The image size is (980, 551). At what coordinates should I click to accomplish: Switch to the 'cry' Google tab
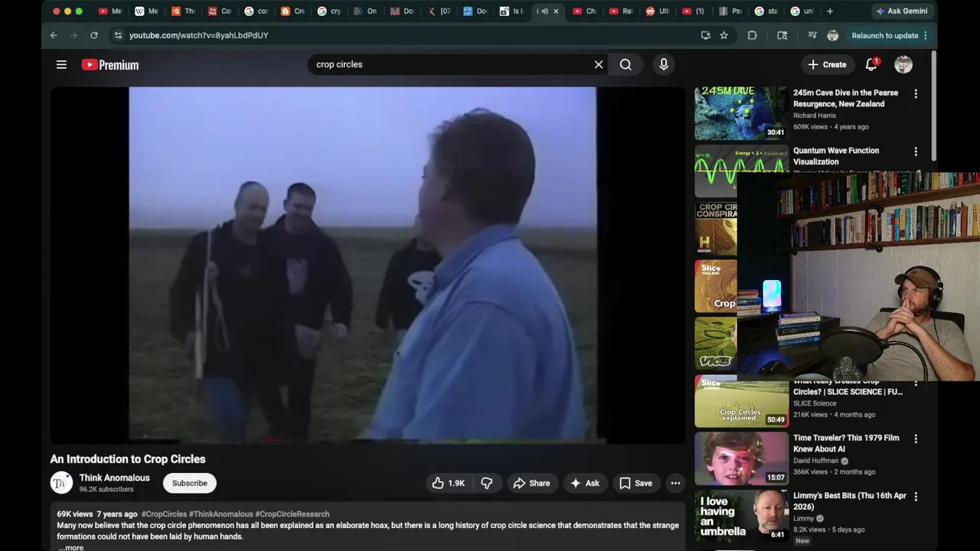pyautogui.click(x=330, y=11)
